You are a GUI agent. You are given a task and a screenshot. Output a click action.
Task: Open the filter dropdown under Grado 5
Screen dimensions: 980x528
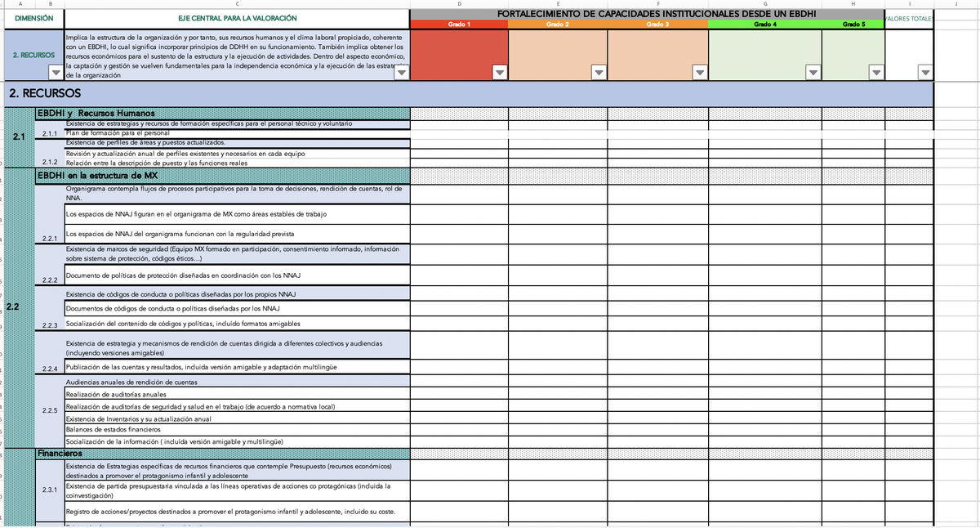click(875, 73)
